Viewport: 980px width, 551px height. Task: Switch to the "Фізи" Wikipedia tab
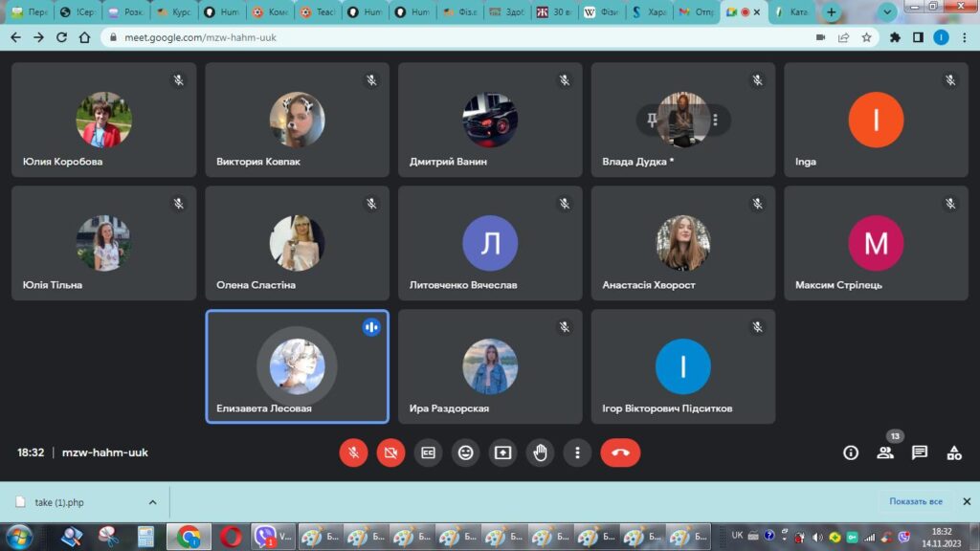tap(602, 11)
